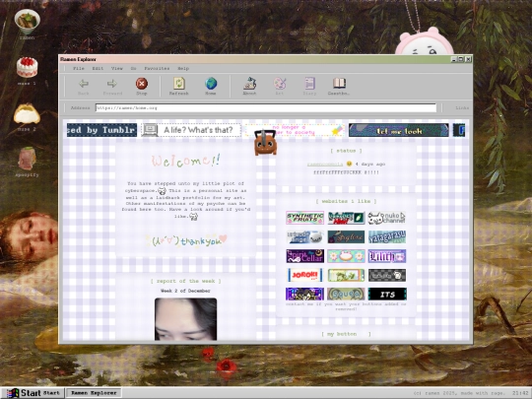The image size is (532, 399).
Task: Open the About desk-lamp icon
Action: [x=249, y=83]
